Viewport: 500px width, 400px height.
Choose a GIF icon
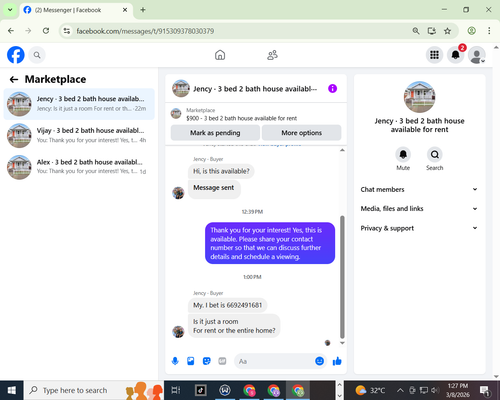click(x=222, y=361)
